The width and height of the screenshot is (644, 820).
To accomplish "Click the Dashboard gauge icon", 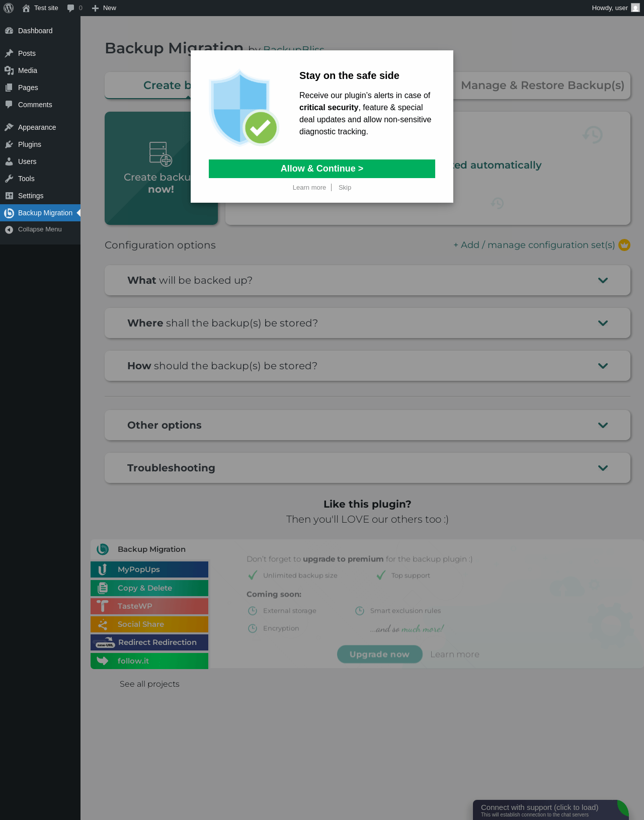I will pos(9,31).
